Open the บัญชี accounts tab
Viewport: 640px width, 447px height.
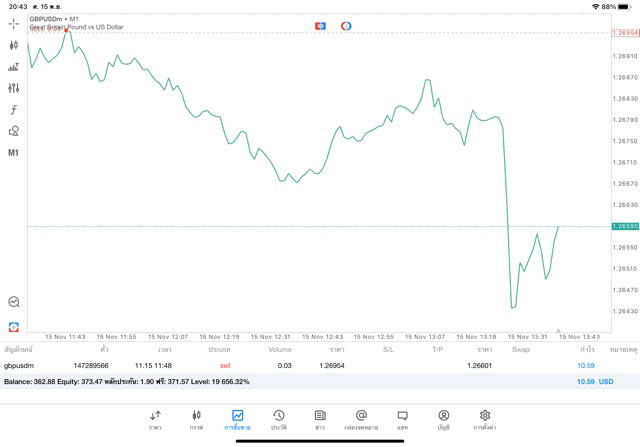443,419
